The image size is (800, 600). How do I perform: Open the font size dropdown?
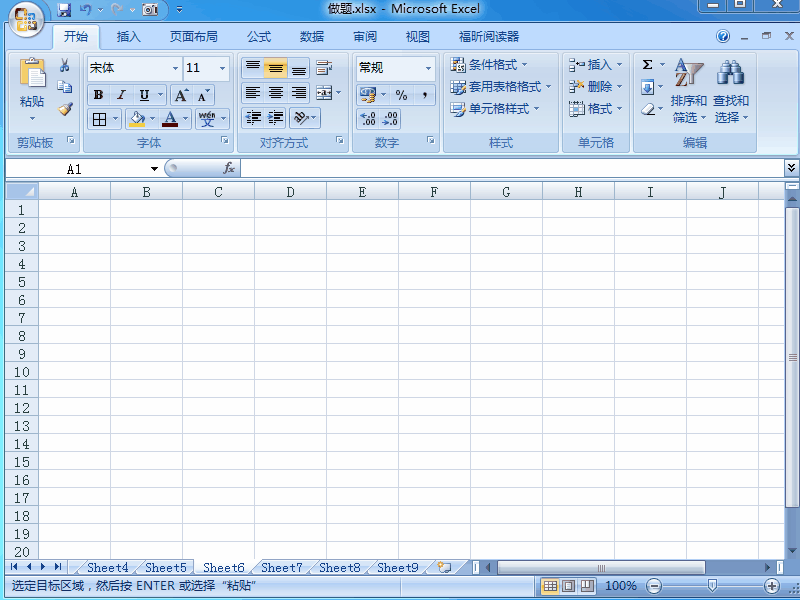[222, 68]
